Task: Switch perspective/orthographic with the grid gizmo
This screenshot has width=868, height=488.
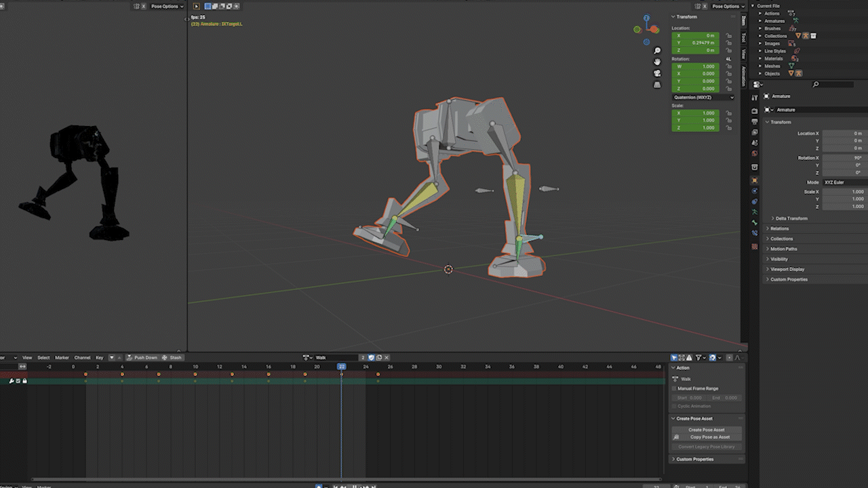Action: [657, 85]
